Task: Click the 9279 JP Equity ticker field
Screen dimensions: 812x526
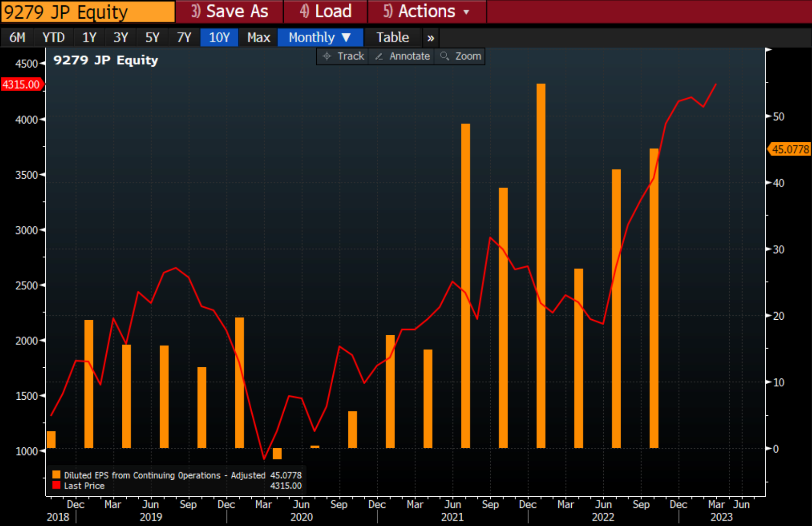Action: click(x=88, y=12)
